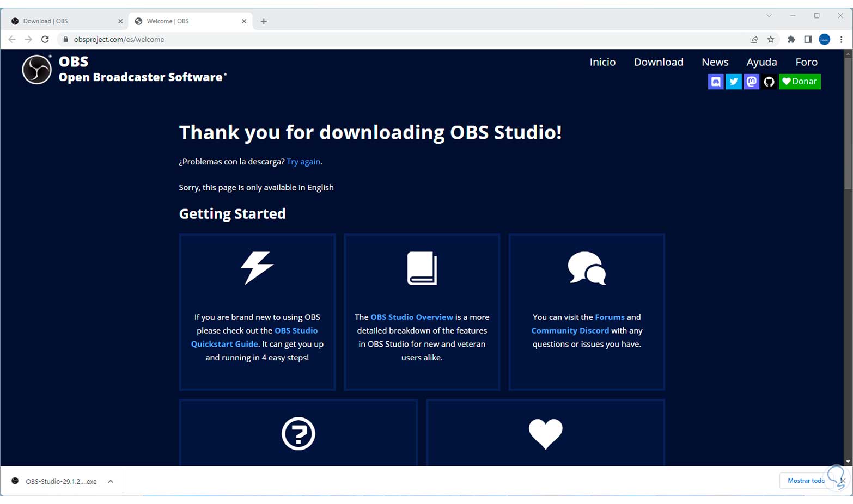Click the heart icon card

point(546,434)
